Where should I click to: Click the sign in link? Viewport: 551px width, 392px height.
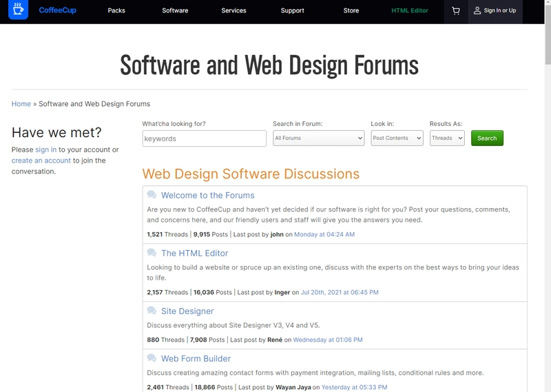45,149
